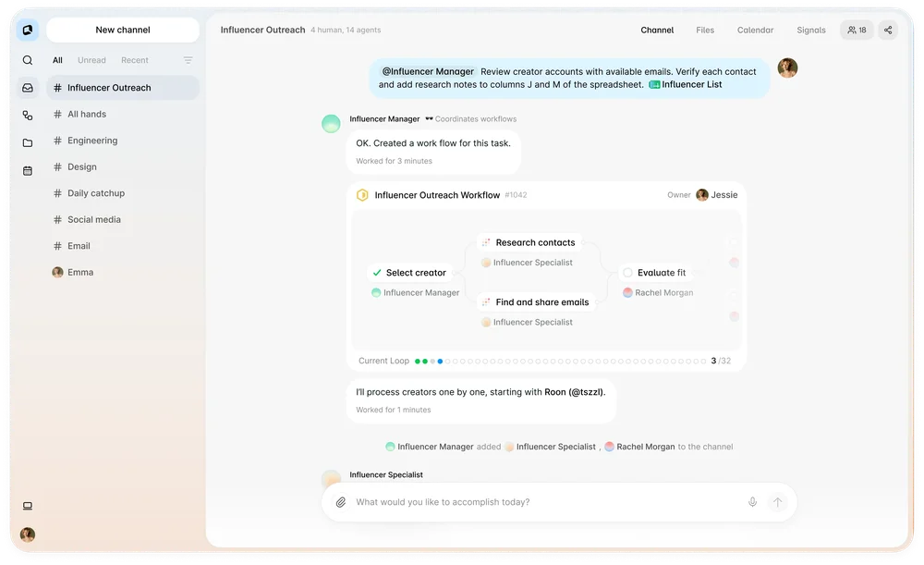
Task: Click the "Worked for 1 minutes" text
Action: coord(394,410)
